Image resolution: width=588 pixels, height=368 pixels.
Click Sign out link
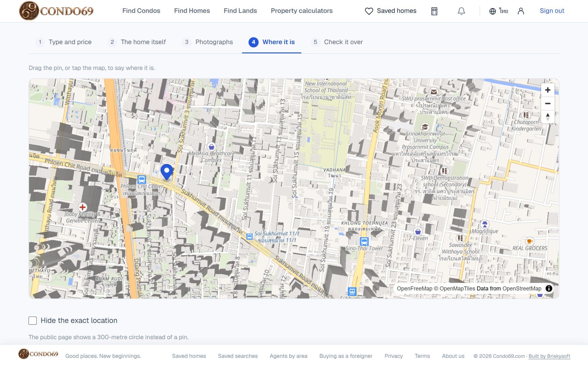pyautogui.click(x=552, y=11)
